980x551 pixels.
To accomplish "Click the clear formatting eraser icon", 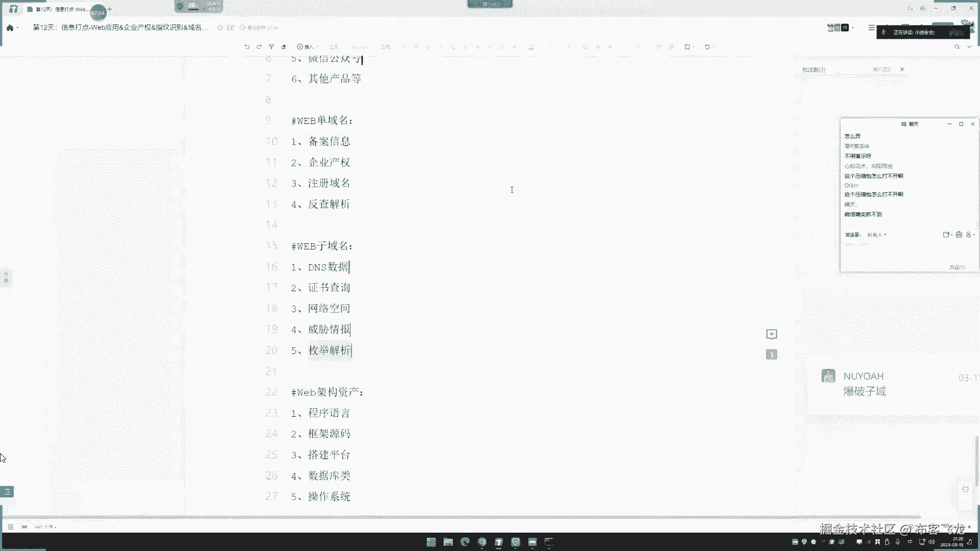I will [284, 47].
